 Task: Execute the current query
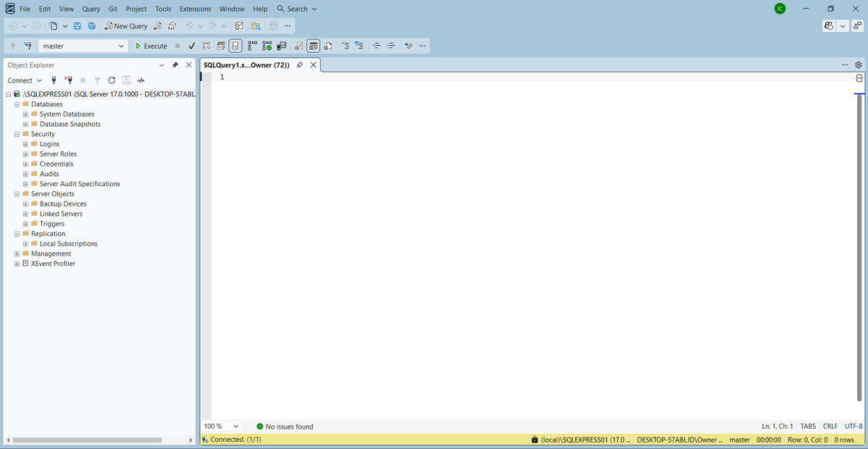[151, 46]
